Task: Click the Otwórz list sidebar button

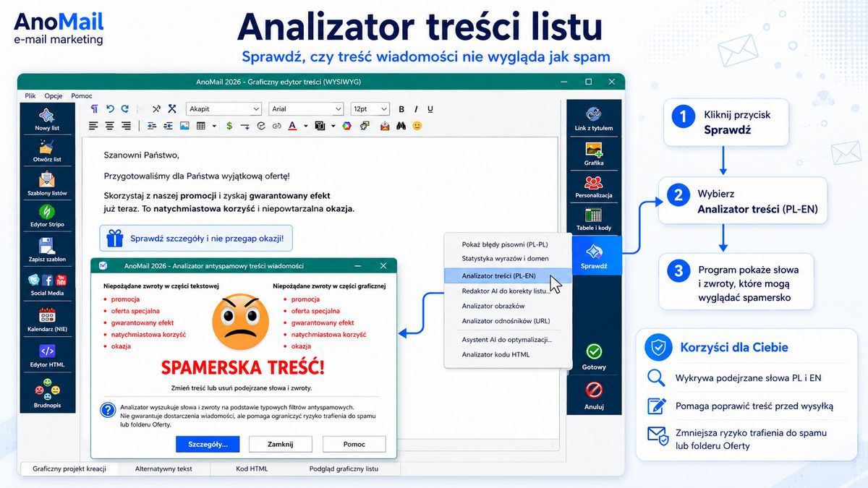Action: point(47,150)
